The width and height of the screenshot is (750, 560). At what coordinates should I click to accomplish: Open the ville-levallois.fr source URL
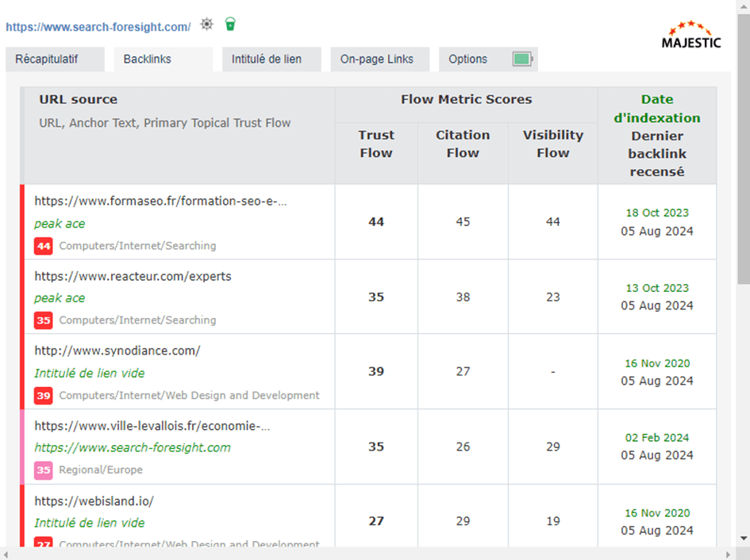[152, 426]
